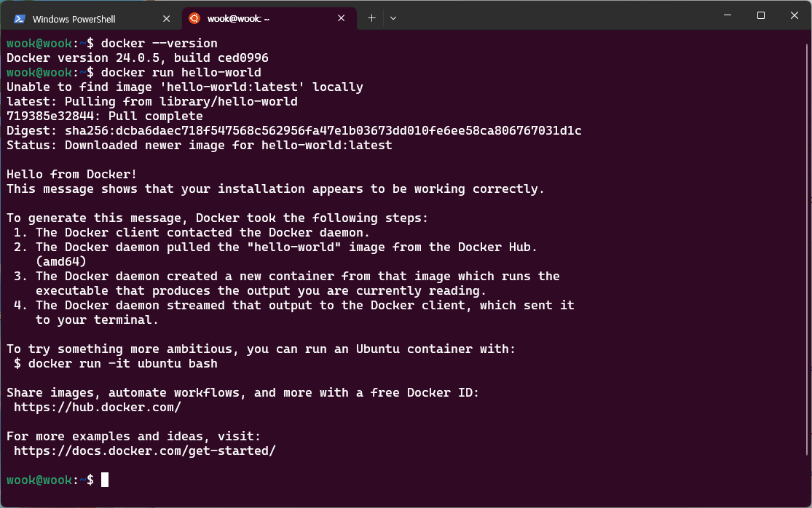Click the https://hub.docker.com/ URL
This screenshot has width=812, height=508.
pos(98,407)
